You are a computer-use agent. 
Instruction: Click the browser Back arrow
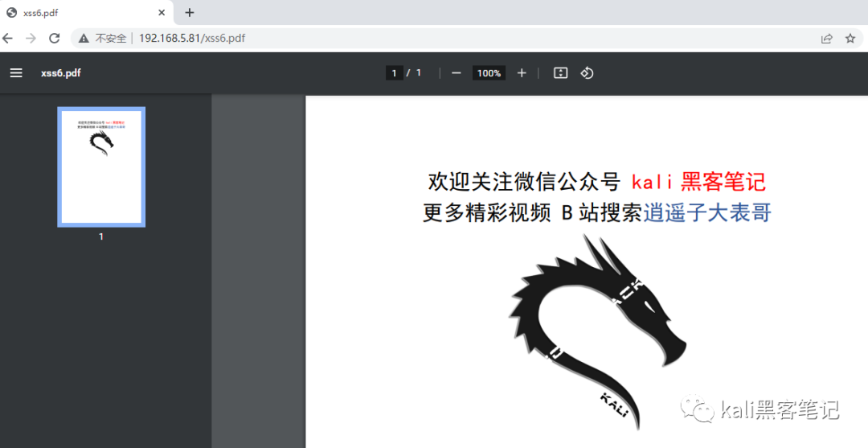click(8, 39)
